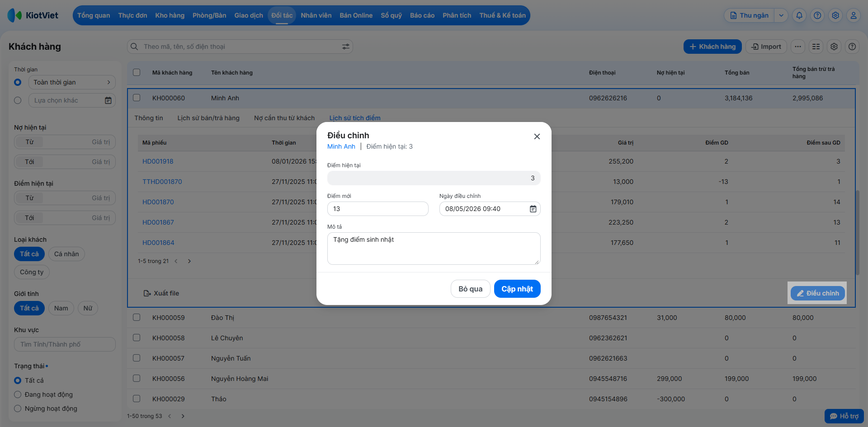Viewport: 868px width, 427px height.
Task: Tick the checkbox for customer KH000059
Action: (x=137, y=317)
